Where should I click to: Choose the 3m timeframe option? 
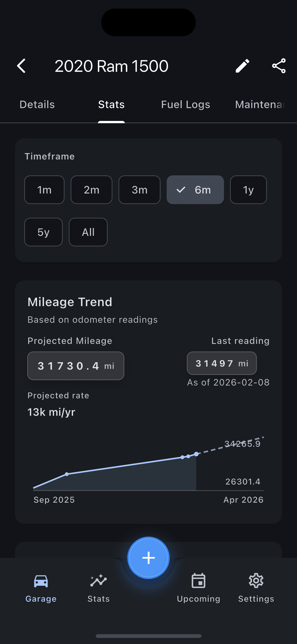click(x=140, y=190)
